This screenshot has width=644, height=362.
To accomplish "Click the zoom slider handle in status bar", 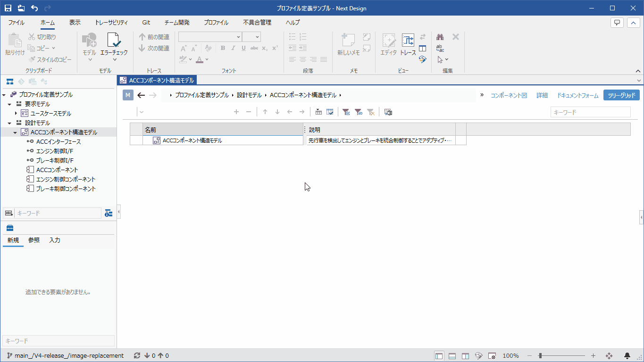I will coord(540,356).
